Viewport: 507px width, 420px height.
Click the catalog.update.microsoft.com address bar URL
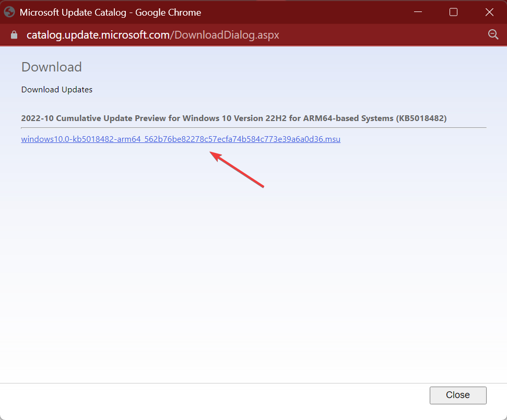coord(152,35)
